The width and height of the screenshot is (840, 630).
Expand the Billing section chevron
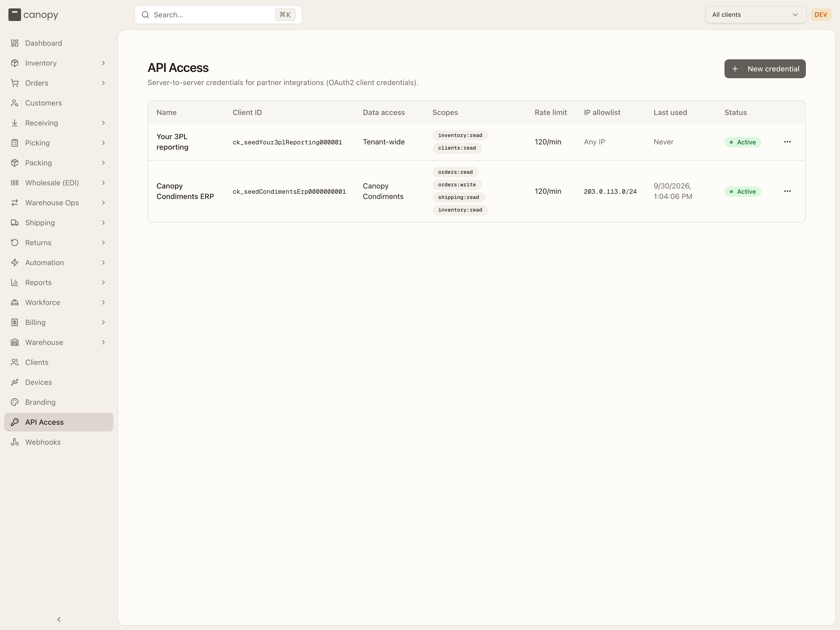click(x=103, y=322)
